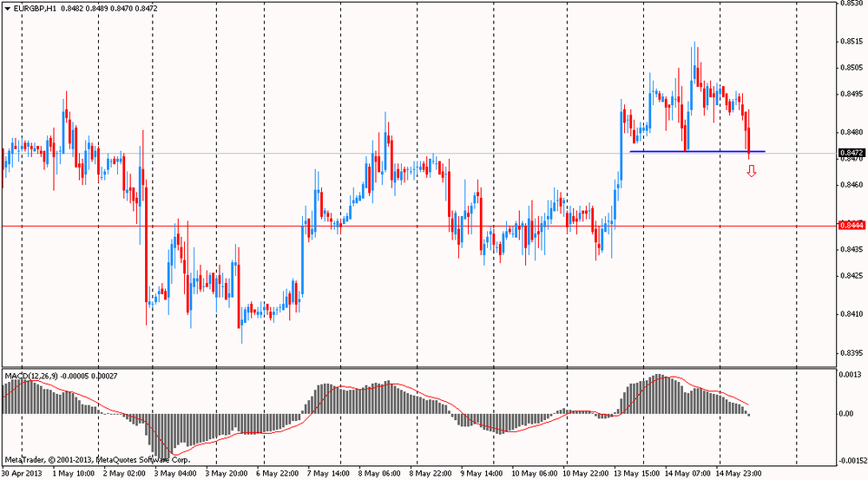
Task: Select the EURGBP,H1 symbol label
Action: [35, 9]
